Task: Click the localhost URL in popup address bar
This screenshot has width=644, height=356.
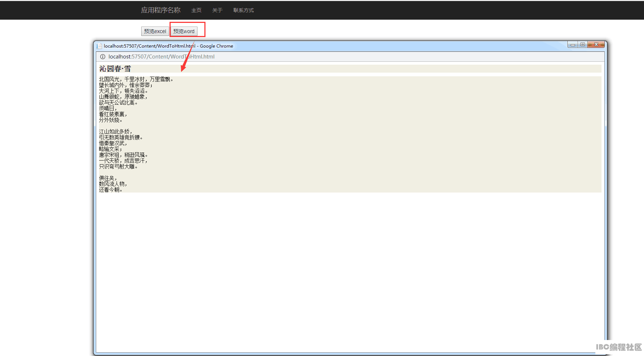Action: (x=161, y=57)
